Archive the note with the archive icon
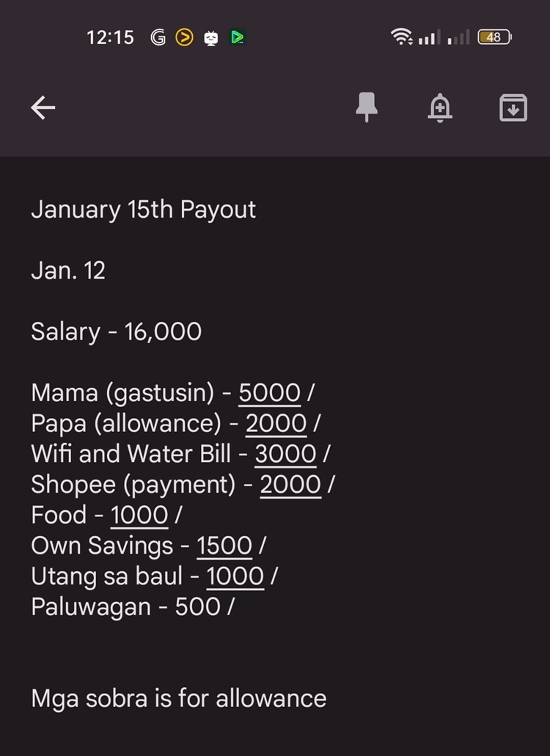This screenshot has height=756, width=550. (x=513, y=109)
